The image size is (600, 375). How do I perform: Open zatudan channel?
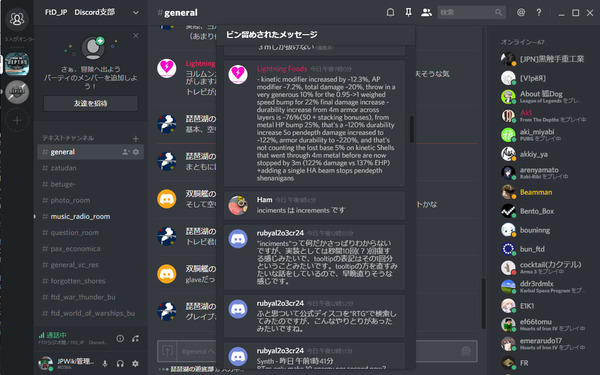pyautogui.click(x=90, y=168)
